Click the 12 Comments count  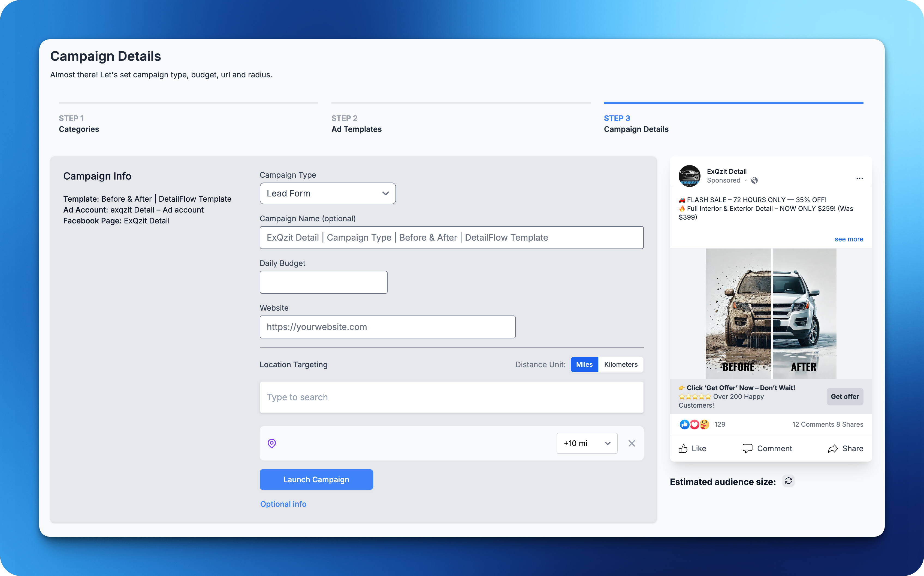pos(813,424)
